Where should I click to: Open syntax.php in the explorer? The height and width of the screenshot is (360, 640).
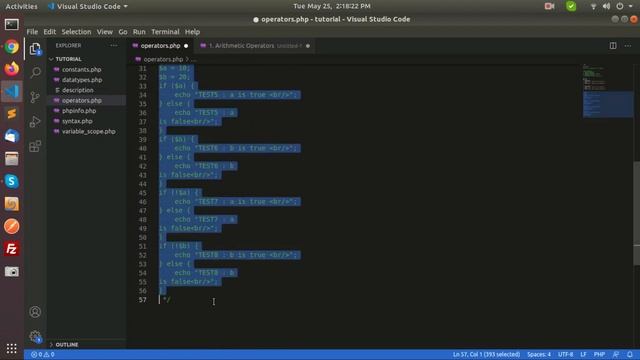click(77, 121)
